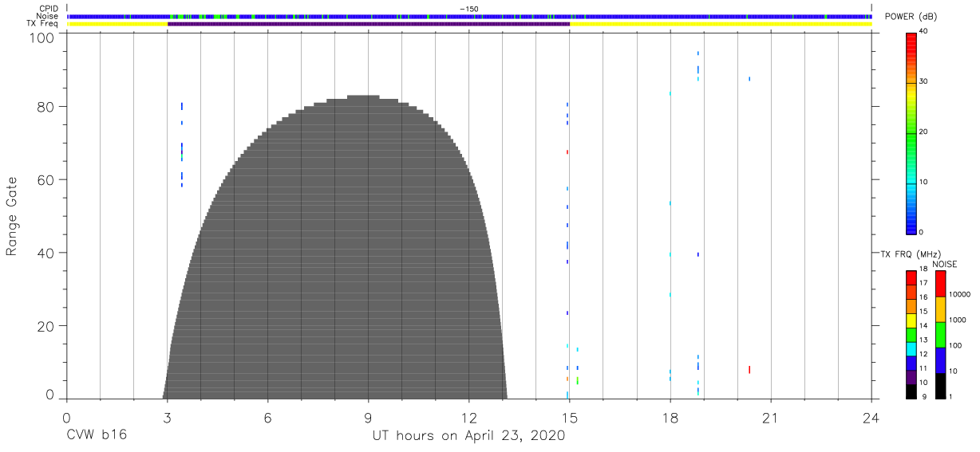The image size is (980, 452).
Task: Click the Range Gate axis title
Action: pos(12,217)
